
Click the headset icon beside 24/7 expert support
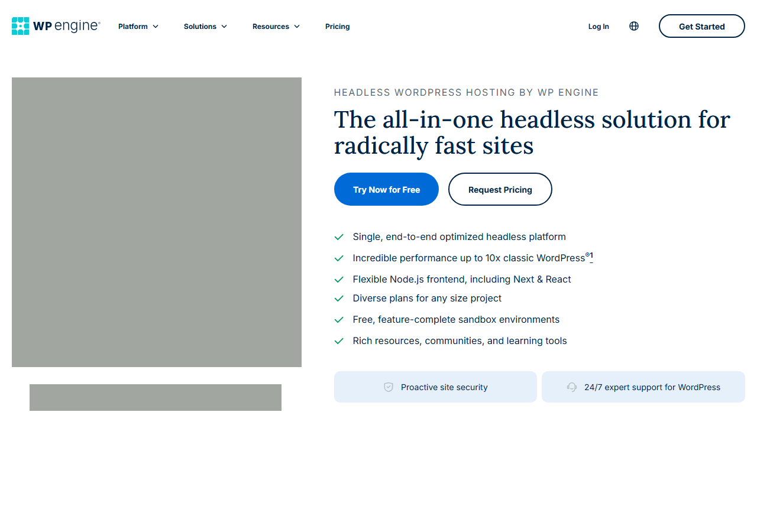(x=572, y=387)
